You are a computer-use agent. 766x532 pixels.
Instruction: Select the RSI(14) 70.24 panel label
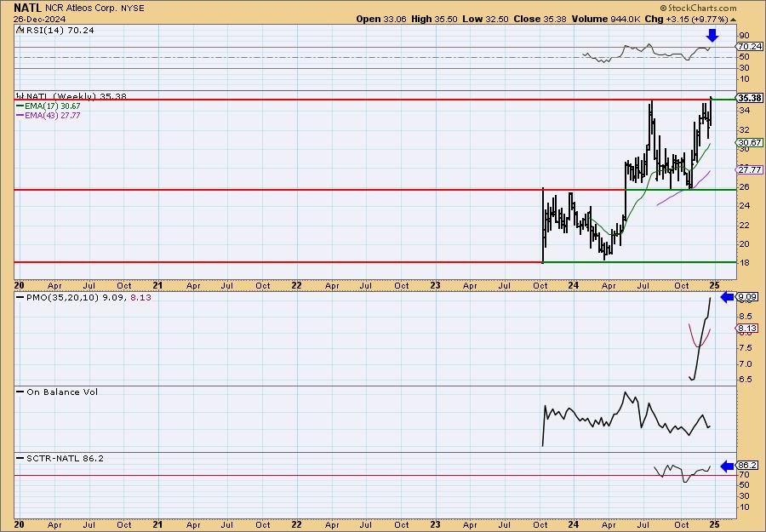(x=59, y=31)
